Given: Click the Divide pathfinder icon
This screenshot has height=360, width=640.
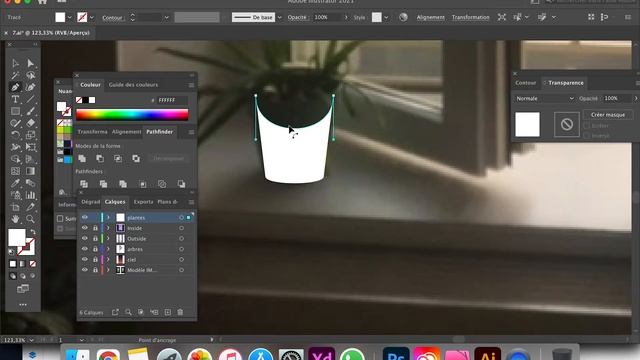Looking at the screenshot, I should click(x=84, y=184).
